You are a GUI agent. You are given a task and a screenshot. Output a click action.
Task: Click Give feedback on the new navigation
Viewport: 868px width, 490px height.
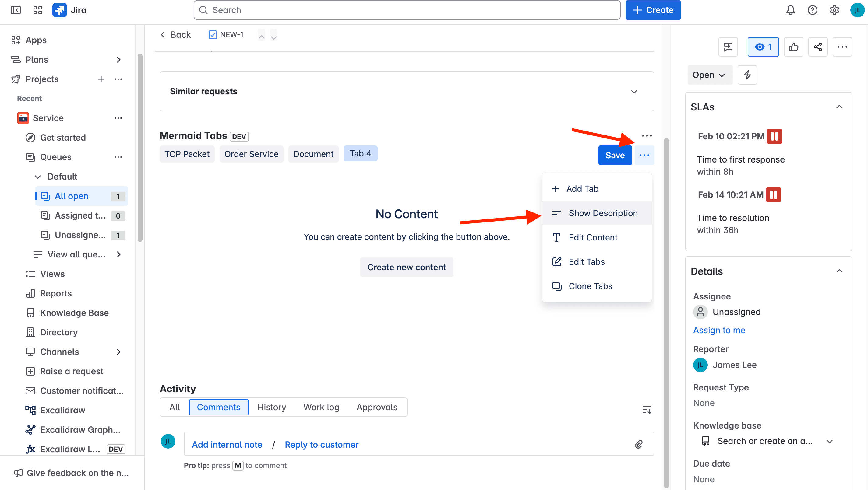click(71, 473)
